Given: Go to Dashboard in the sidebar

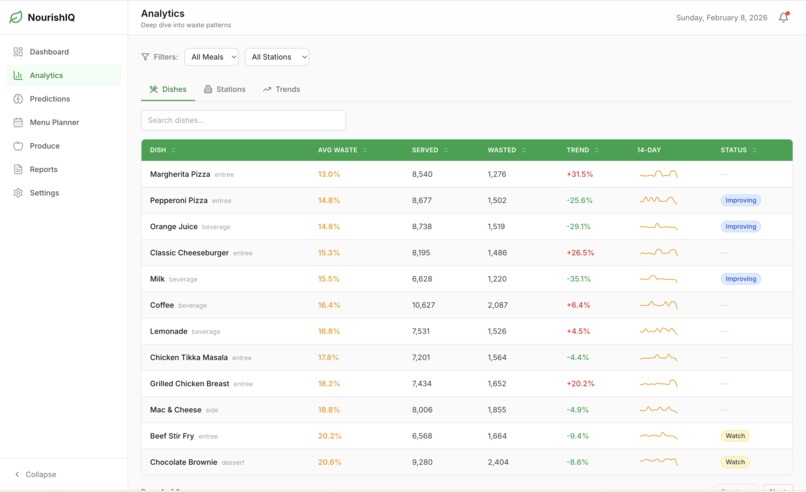Looking at the screenshot, I should [64, 51].
